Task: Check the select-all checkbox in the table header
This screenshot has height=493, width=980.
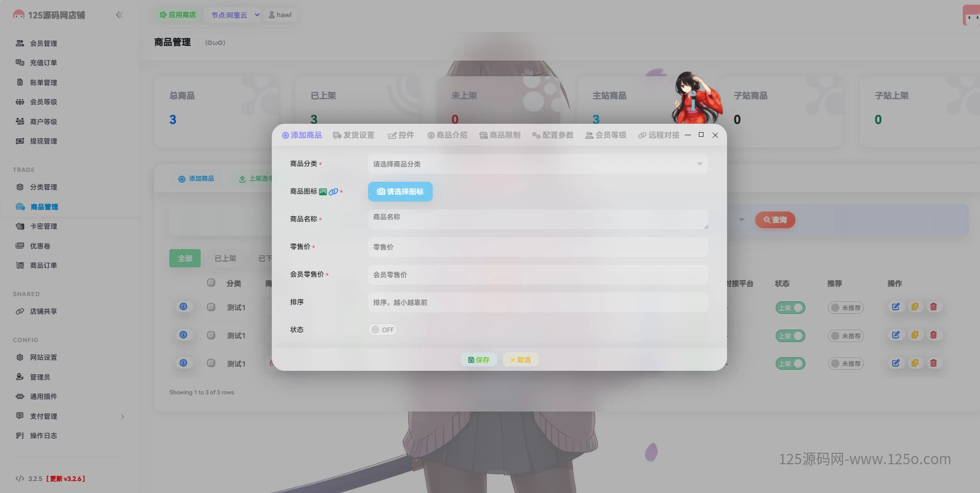Action: pyautogui.click(x=211, y=283)
